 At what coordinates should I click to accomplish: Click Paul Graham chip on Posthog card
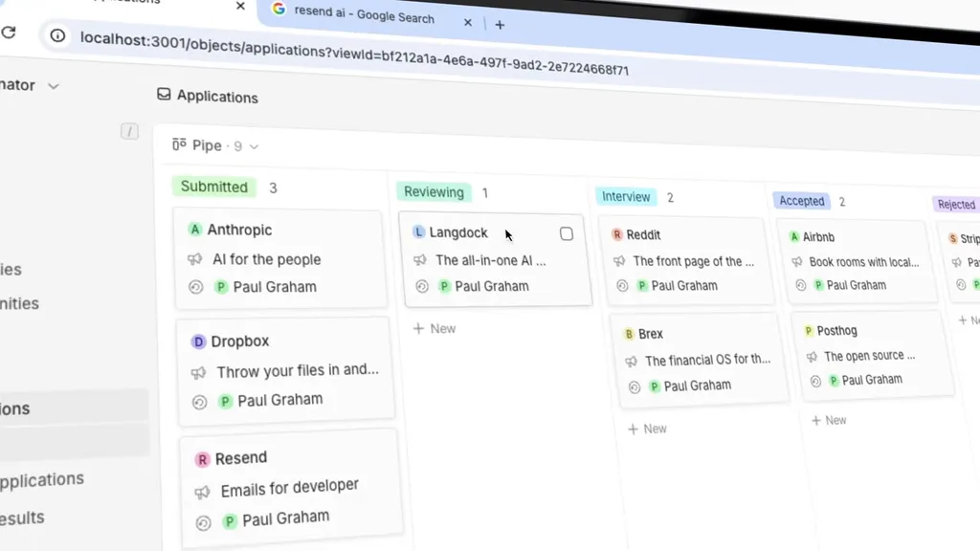tap(865, 380)
